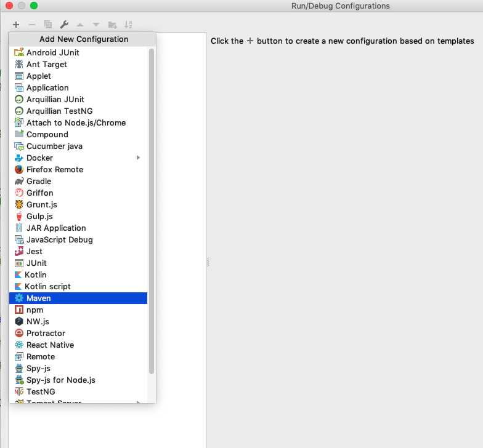Click the Move Up arrow icon
The image size is (483, 448).
tap(80, 25)
